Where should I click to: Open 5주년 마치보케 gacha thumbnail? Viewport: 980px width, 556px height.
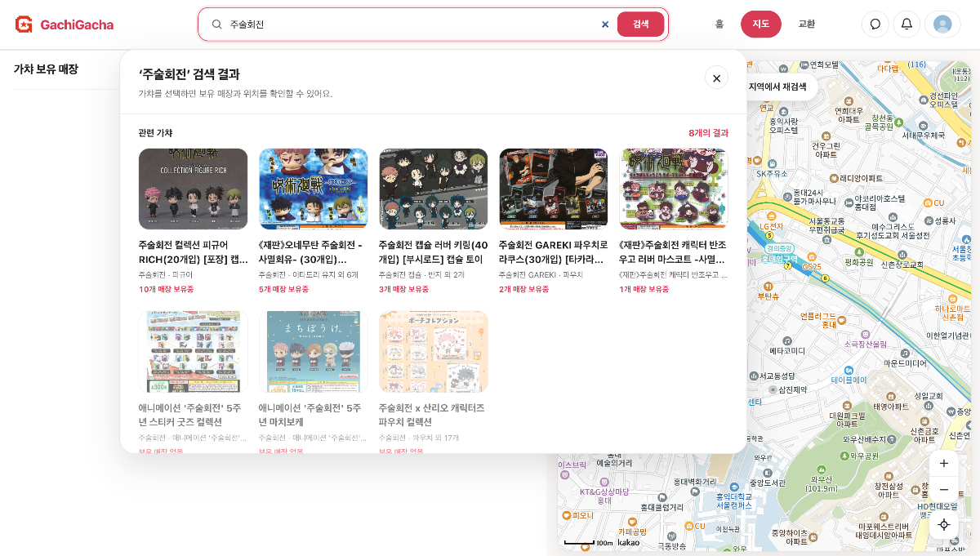point(313,351)
